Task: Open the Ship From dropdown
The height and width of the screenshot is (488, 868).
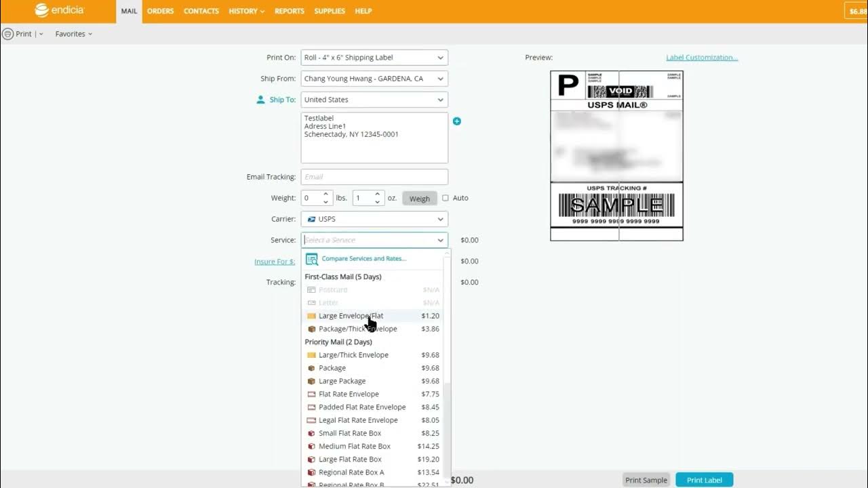Action: coord(374,79)
